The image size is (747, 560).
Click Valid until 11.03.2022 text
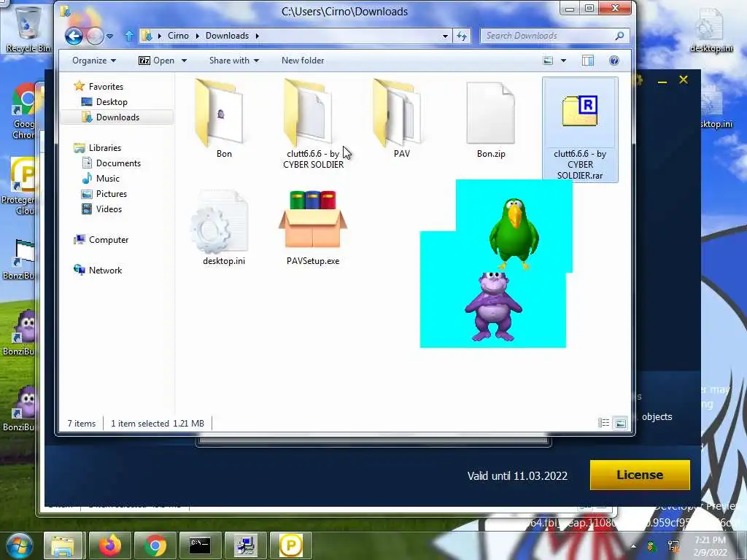click(517, 475)
